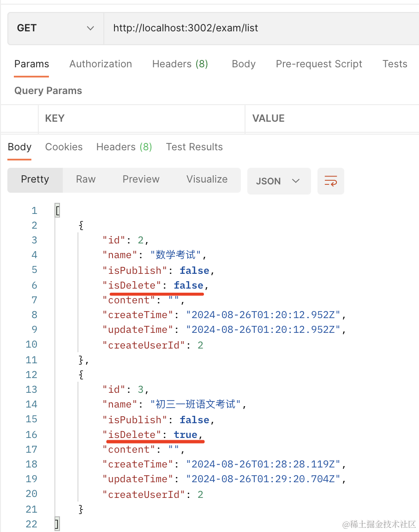Select the Pretty view button
This screenshot has width=419, height=532.
pyautogui.click(x=35, y=179)
